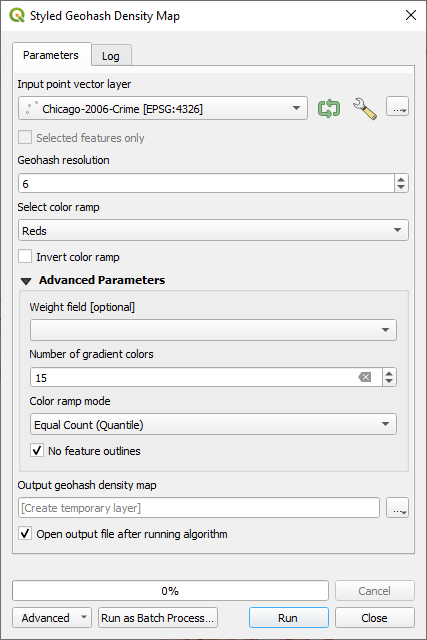Image resolution: width=427 pixels, height=640 pixels.
Task: Click the output Create temporary layer field
Action: pos(199,508)
